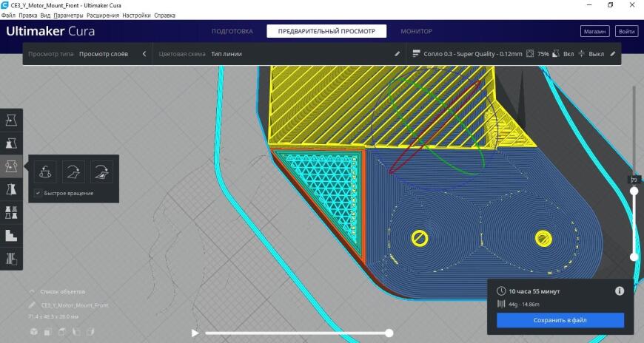Click the layer number 79 field
The height and width of the screenshot is (343, 644).
pos(634,180)
